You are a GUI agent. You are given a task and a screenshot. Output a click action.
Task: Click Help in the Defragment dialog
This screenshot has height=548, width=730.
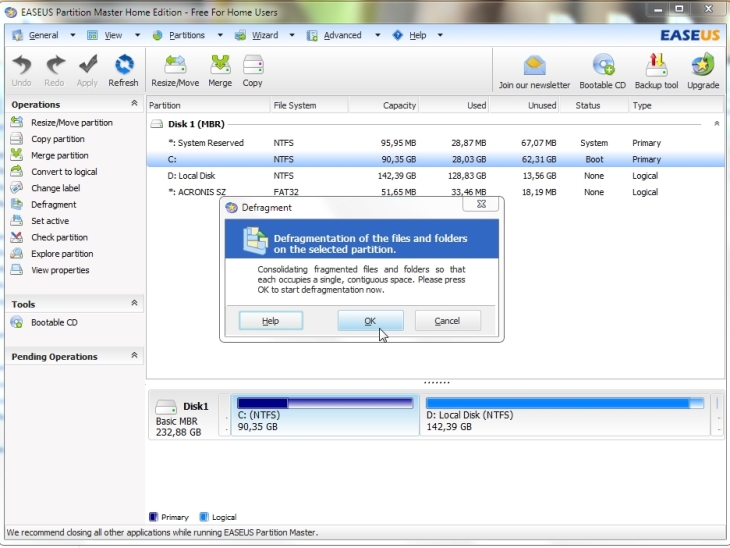pyautogui.click(x=271, y=321)
